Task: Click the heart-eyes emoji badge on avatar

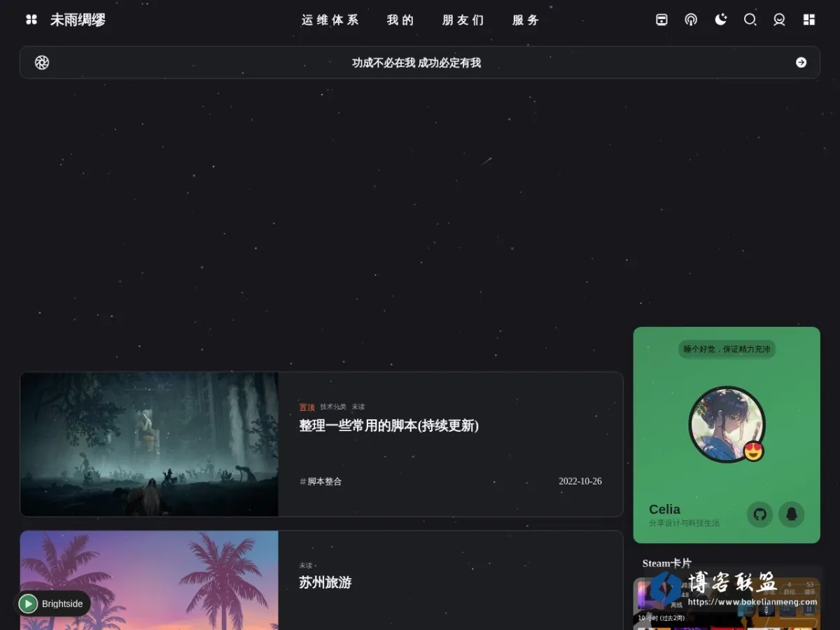Action: tap(753, 451)
